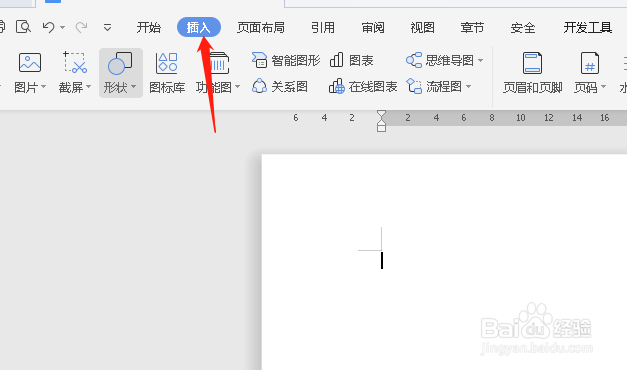The image size is (627, 370).
Task: Click the 功能图 barcode icon
Action: pos(219,64)
